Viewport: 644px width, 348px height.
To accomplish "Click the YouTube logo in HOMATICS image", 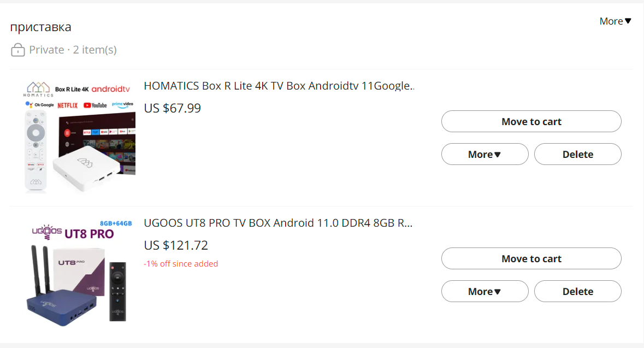I will point(95,105).
